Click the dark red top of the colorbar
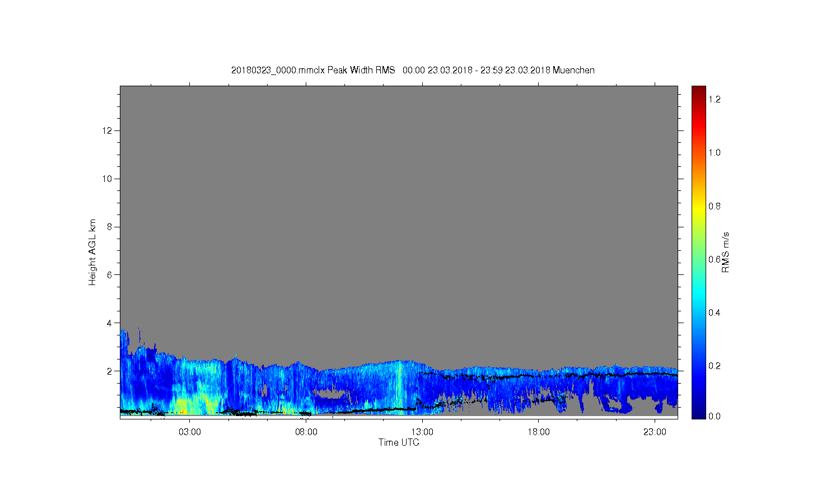This screenshot has width=840, height=504. [x=698, y=92]
